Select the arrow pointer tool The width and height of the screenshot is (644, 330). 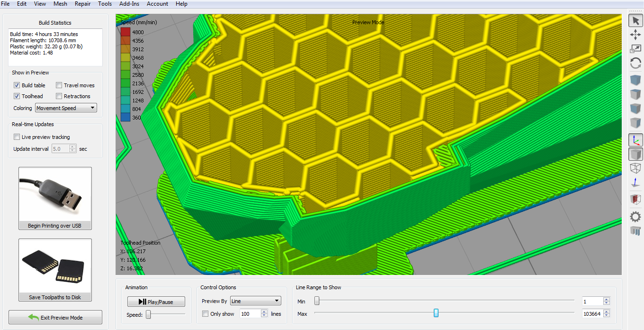635,20
